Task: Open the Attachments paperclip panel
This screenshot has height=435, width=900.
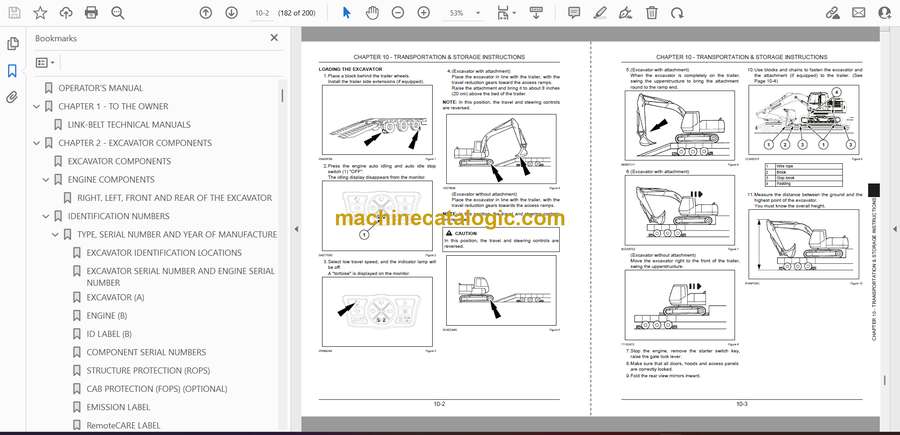Action: tap(12, 98)
